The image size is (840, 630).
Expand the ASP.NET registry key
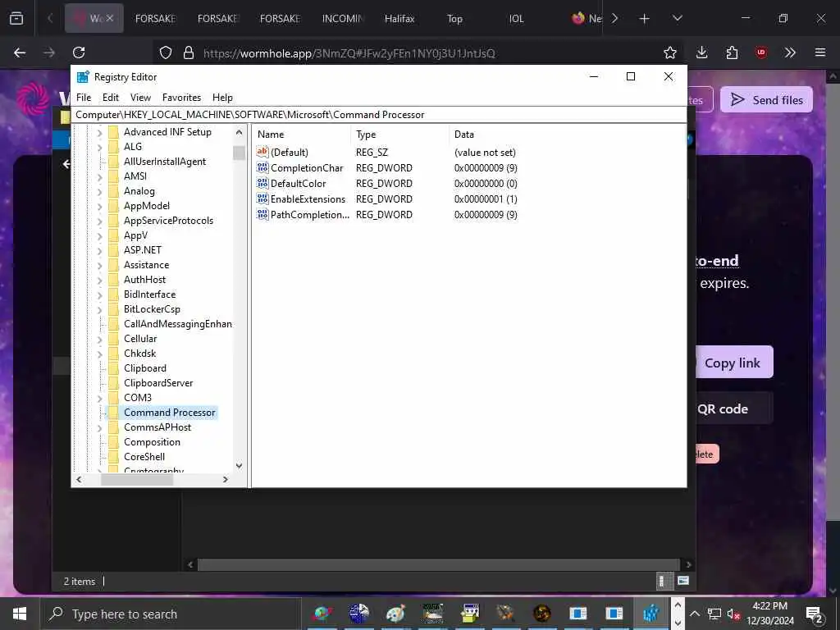pos(99,250)
